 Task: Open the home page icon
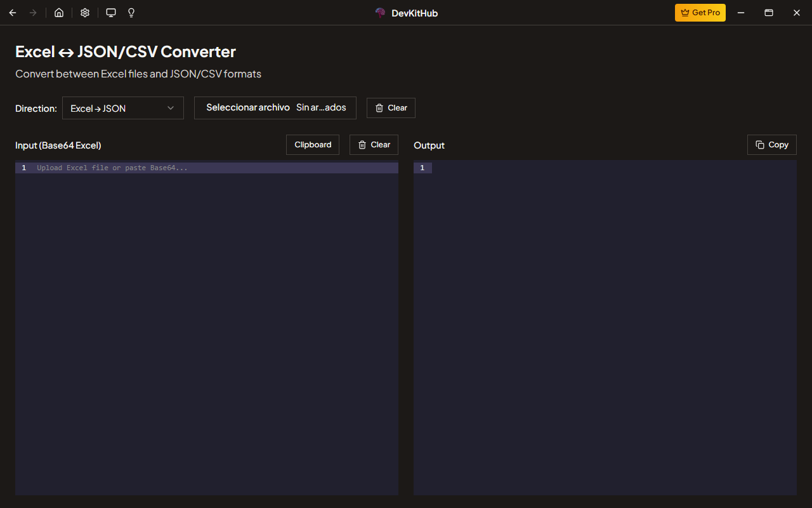(59, 13)
